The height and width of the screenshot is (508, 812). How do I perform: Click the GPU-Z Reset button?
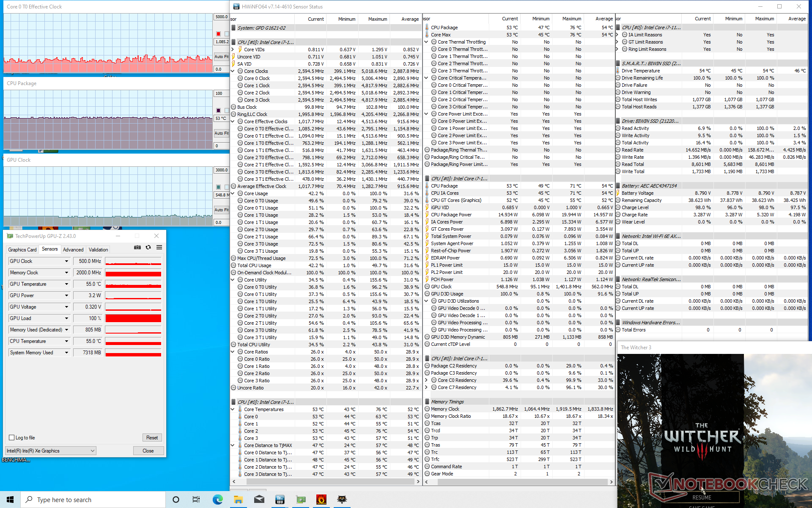pyautogui.click(x=152, y=438)
